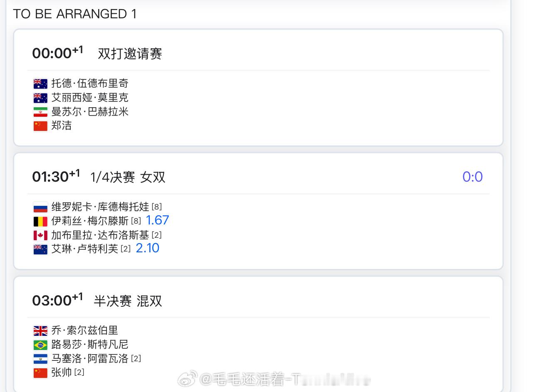Image resolution: width=549 pixels, height=392 pixels.
Task: Click the UK flag beside 乔·索尔兹伯里
Action: tap(40, 330)
